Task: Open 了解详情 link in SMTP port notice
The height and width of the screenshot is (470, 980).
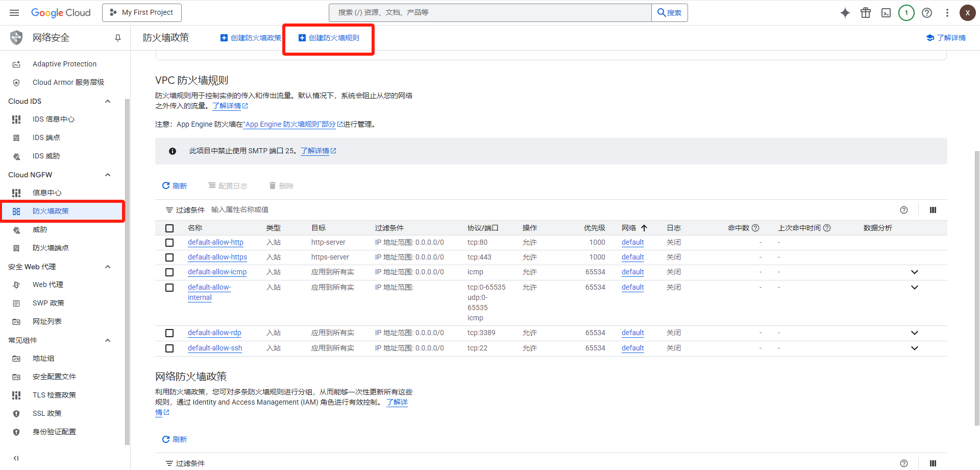Action: tap(318, 151)
